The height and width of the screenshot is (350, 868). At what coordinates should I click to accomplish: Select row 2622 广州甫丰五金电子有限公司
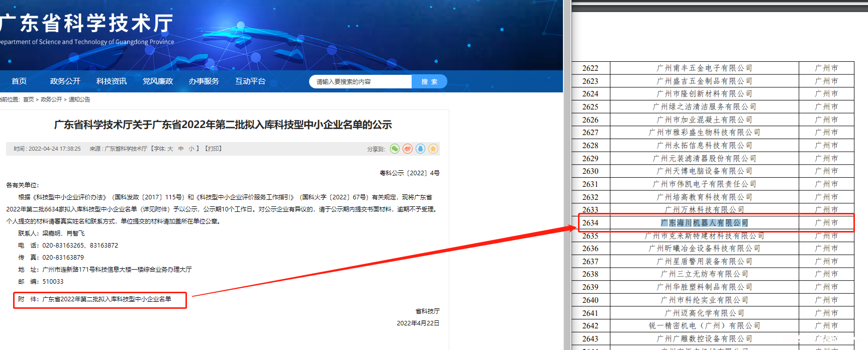pyautogui.click(x=713, y=68)
